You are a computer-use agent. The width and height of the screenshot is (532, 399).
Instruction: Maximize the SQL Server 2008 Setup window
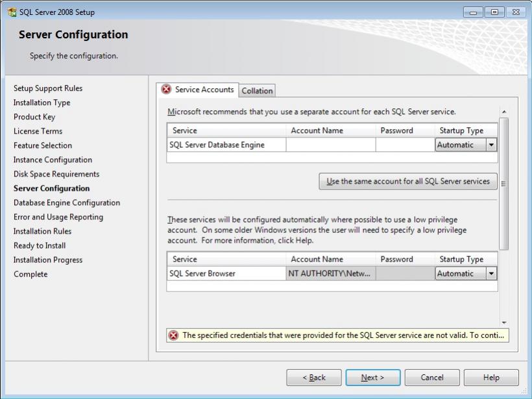click(494, 12)
